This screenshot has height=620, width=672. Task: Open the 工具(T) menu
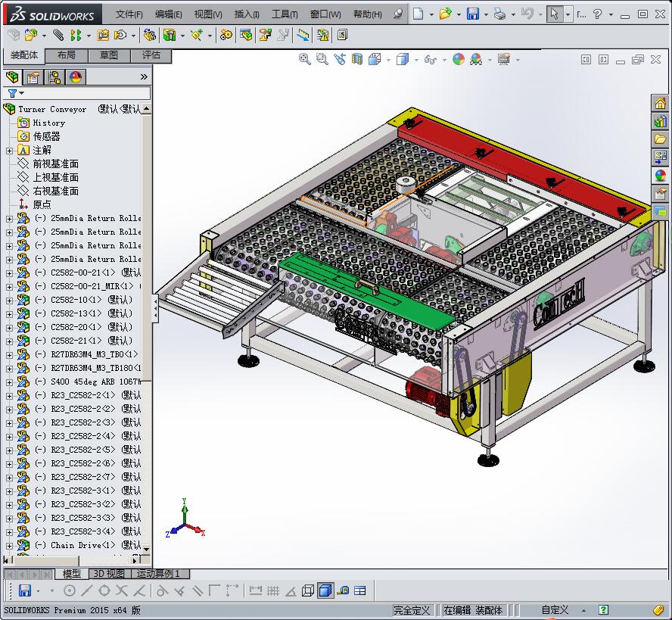coord(285,14)
